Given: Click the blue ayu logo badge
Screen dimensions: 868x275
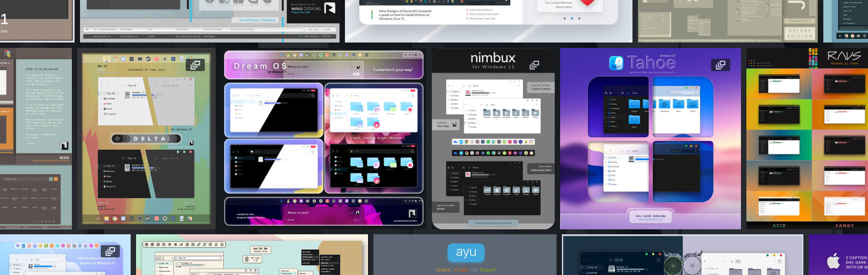Looking at the screenshot, I should [466, 252].
